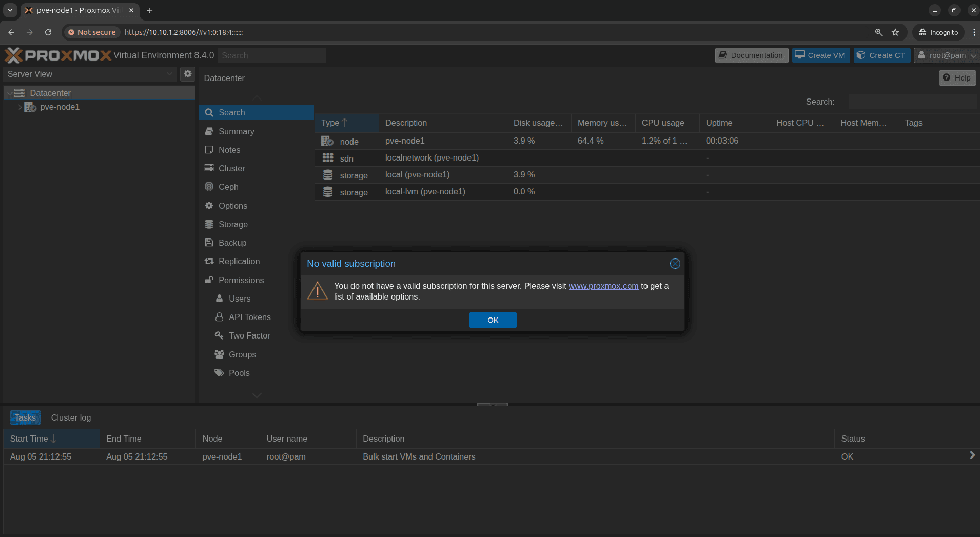Image resolution: width=980 pixels, height=537 pixels.
Task: Expand the pve-node1 tree node
Action: pyautogui.click(x=20, y=107)
